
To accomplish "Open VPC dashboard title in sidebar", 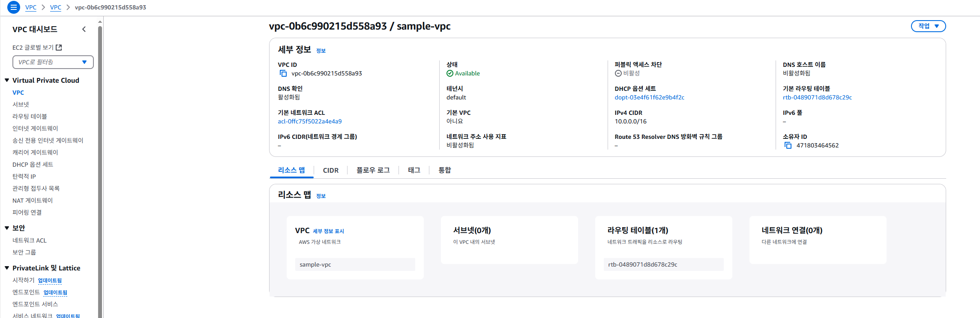I will point(35,29).
